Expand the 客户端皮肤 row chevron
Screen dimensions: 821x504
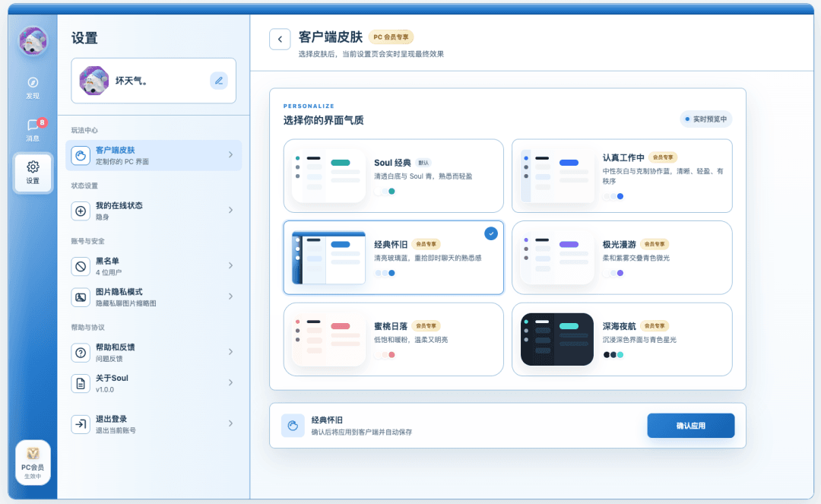tap(230, 155)
